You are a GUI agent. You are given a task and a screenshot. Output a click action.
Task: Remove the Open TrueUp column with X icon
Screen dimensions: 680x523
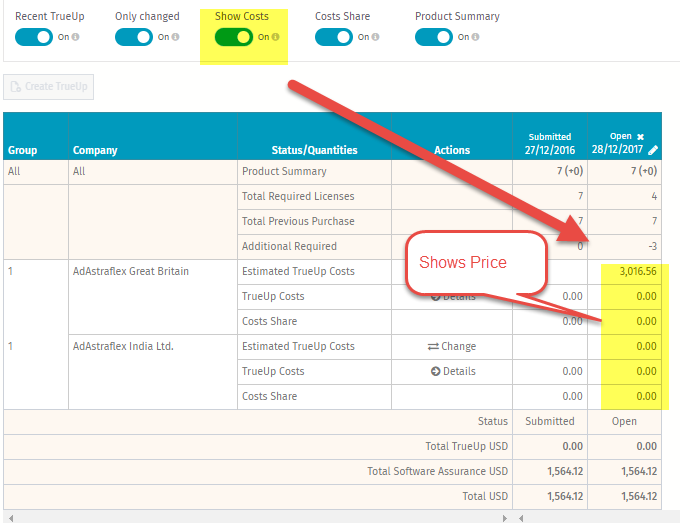[x=641, y=136]
